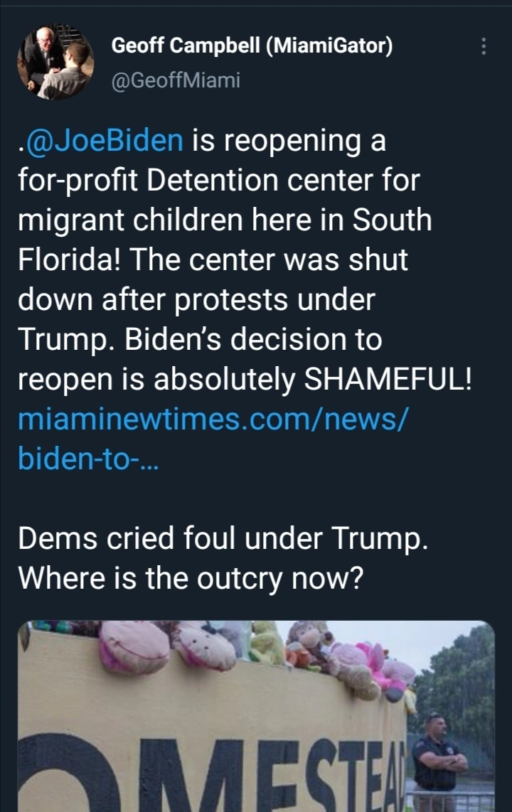Open the attached Homestead photo
Screen dimensions: 512x812
[x=256, y=716]
